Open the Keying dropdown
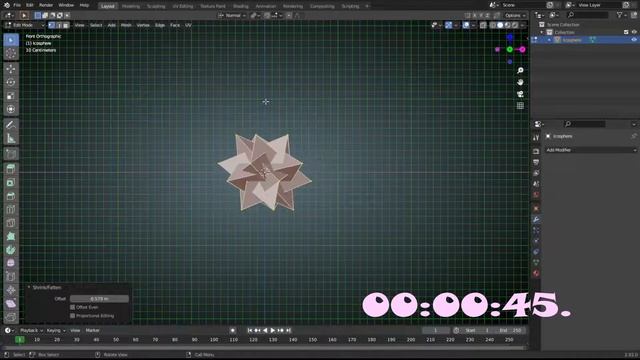Viewport: 640px width, 360px height. pyautogui.click(x=56, y=330)
